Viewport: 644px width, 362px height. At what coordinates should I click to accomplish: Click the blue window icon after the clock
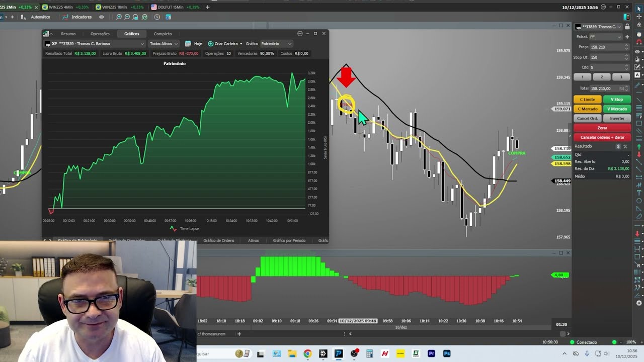pos(168,17)
